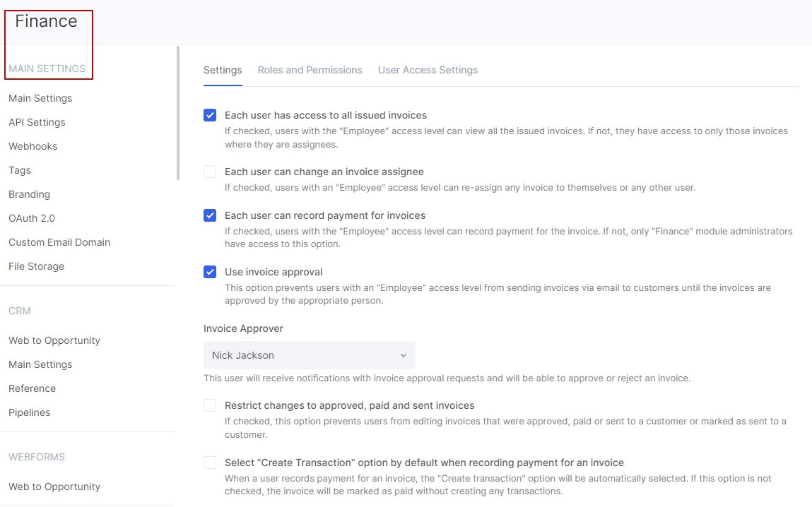Check 'Restrict changes to approved, paid and sent invoices'
This screenshot has width=812, height=507.
click(210, 405)
